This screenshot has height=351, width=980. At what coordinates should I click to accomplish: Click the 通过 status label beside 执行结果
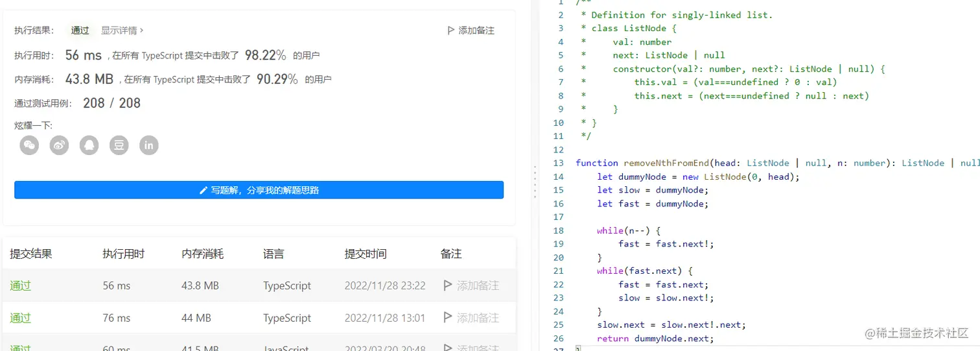click(80, 30)
